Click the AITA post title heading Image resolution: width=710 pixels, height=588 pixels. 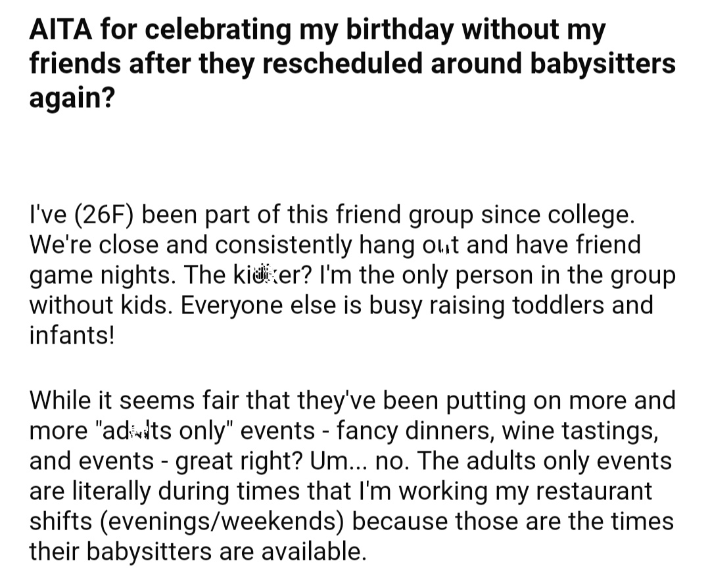(x=352, y=63)
